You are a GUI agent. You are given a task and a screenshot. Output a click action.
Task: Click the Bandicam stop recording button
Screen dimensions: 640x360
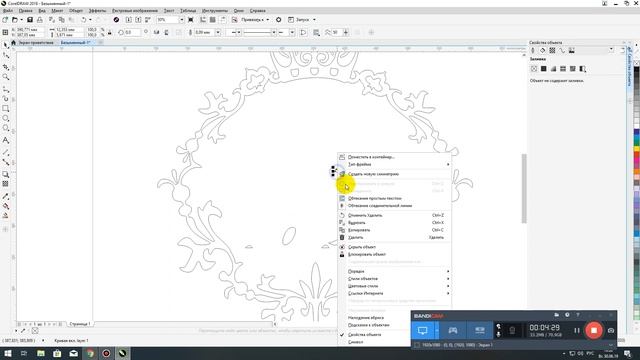click(593, 330)
